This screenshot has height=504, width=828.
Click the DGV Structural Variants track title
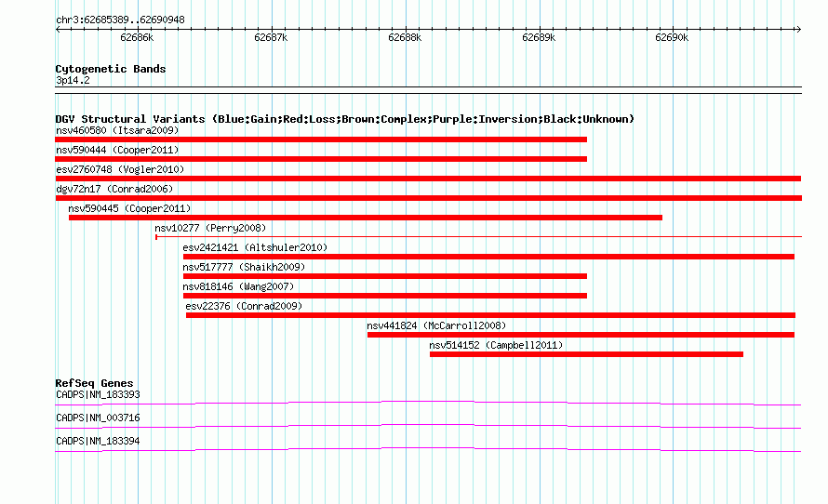tap(345, 119)
